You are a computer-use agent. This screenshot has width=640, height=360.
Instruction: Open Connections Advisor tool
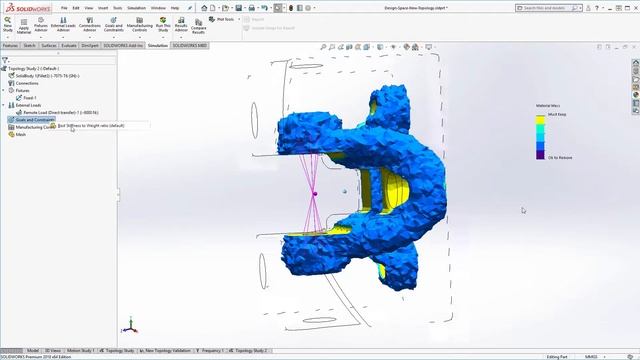coord(90,24)
